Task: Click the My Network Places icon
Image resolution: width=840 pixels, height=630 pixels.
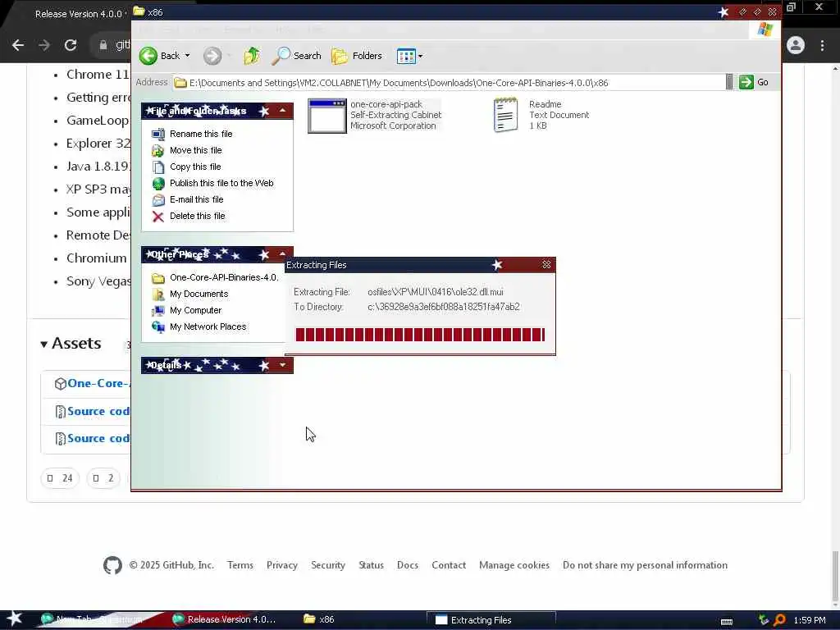Action: coord(158,326)
